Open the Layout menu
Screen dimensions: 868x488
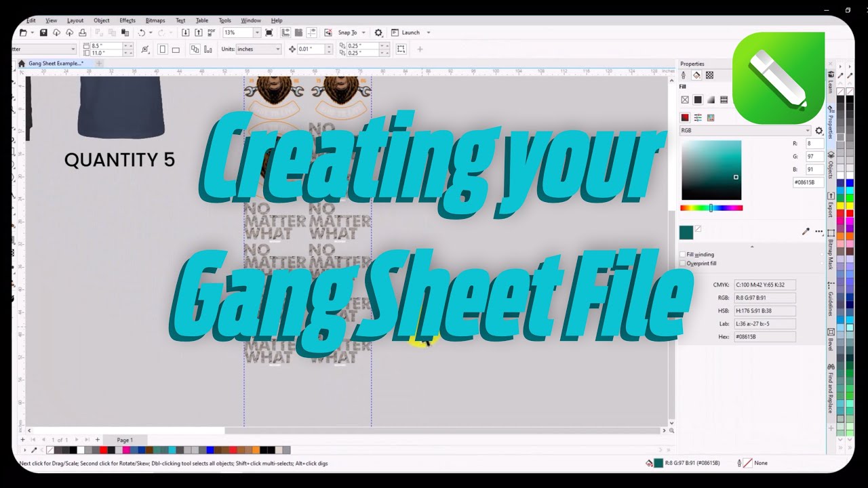pyautogui.click(x=75, y=20)
